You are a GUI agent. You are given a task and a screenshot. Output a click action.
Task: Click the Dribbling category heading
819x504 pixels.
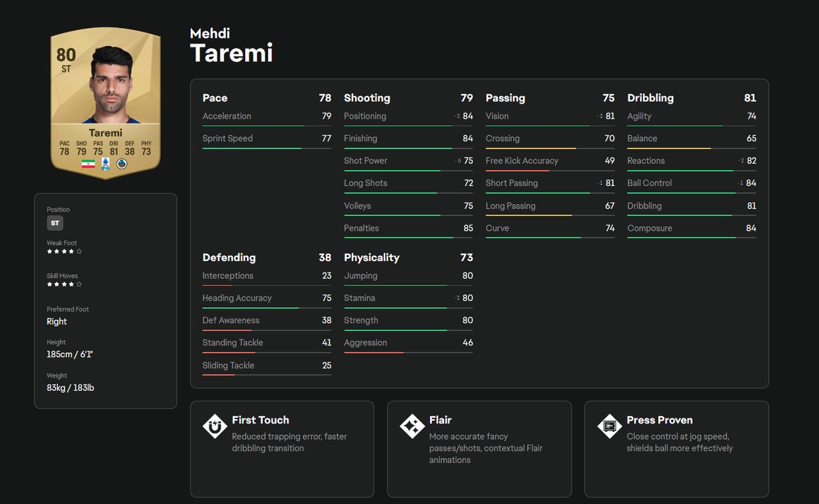[650, 98]
